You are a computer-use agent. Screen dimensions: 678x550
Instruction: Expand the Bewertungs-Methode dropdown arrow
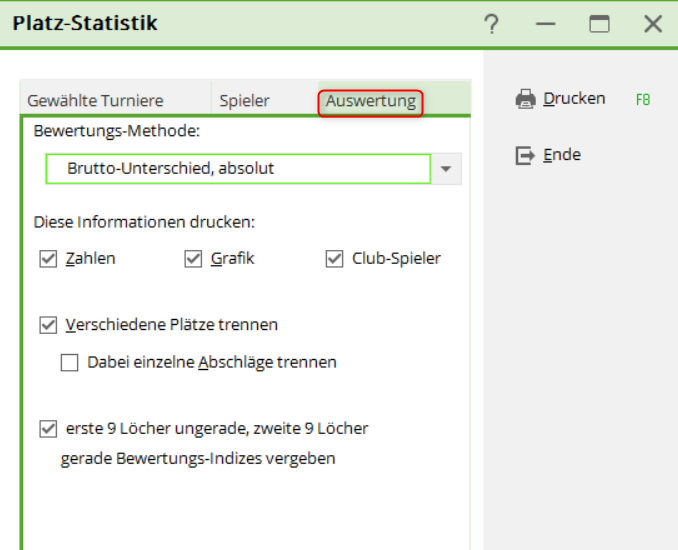pyautogui.click(x=446, y=169)
